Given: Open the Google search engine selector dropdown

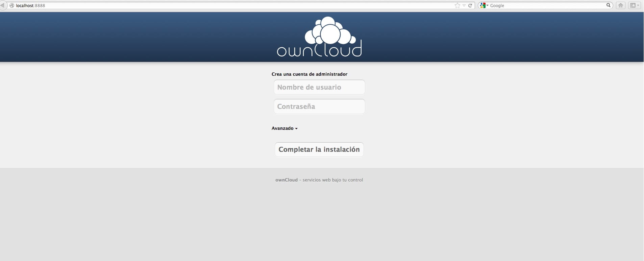Looking at the screenshot, I should 484,5.
